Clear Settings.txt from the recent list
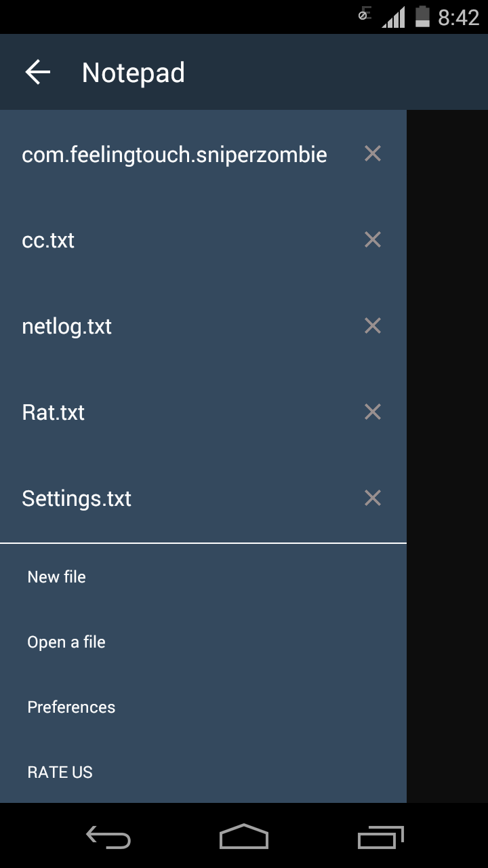The width and height of the screenshot is (488, 868). pyautogui.click(x=372, y=498)
